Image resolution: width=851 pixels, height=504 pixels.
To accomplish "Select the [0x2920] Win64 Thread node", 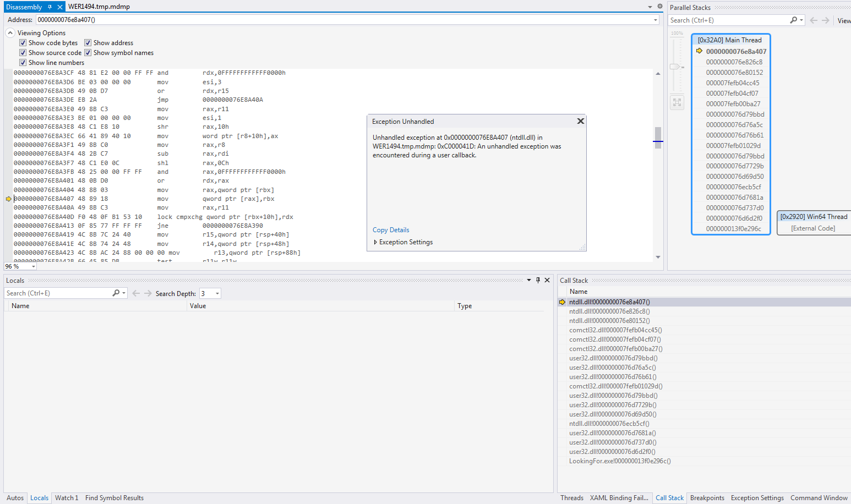I will coord(814,222).
